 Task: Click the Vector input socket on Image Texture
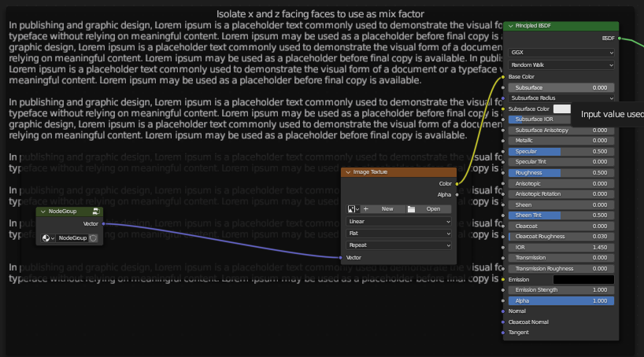(340, 258)
